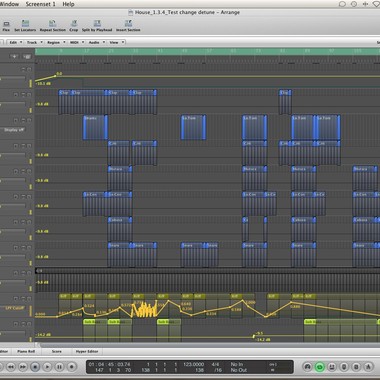Solo the Cabasa track
Viewport: 380px width, 380px height.
[29, 222]
